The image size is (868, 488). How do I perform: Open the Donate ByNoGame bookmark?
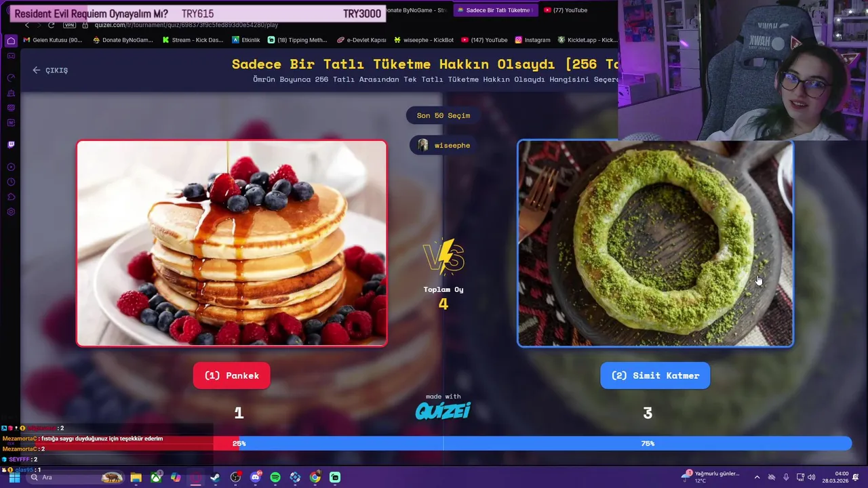[123, 40]
